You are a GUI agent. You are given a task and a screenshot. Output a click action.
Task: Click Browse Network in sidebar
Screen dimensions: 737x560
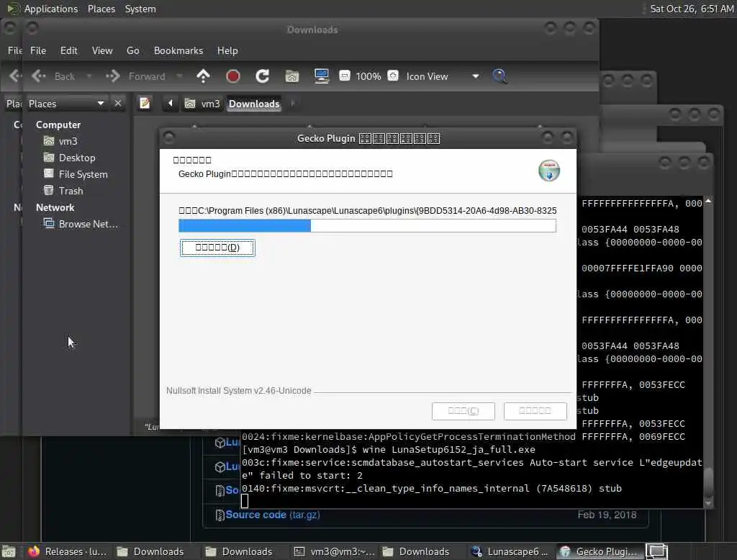tap(81, 224)
